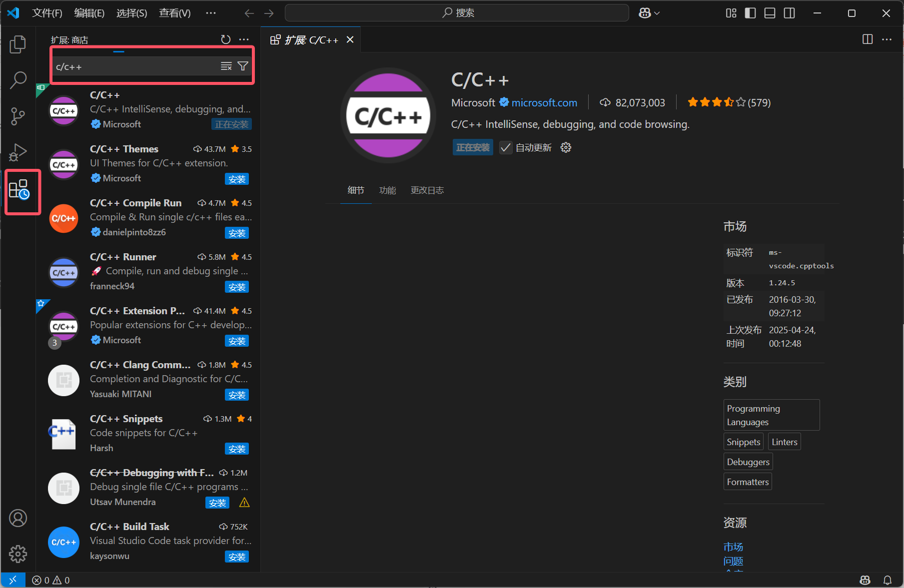Select C/C++ Compile Run orange icon
Viewport: 904px width, 588px height.
point(64,218)
